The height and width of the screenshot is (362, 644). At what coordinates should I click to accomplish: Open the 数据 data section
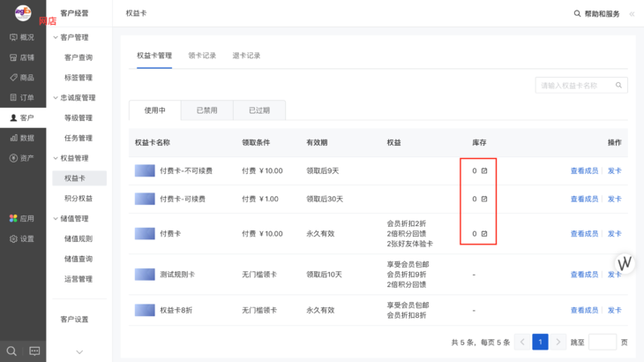point(22,138)
